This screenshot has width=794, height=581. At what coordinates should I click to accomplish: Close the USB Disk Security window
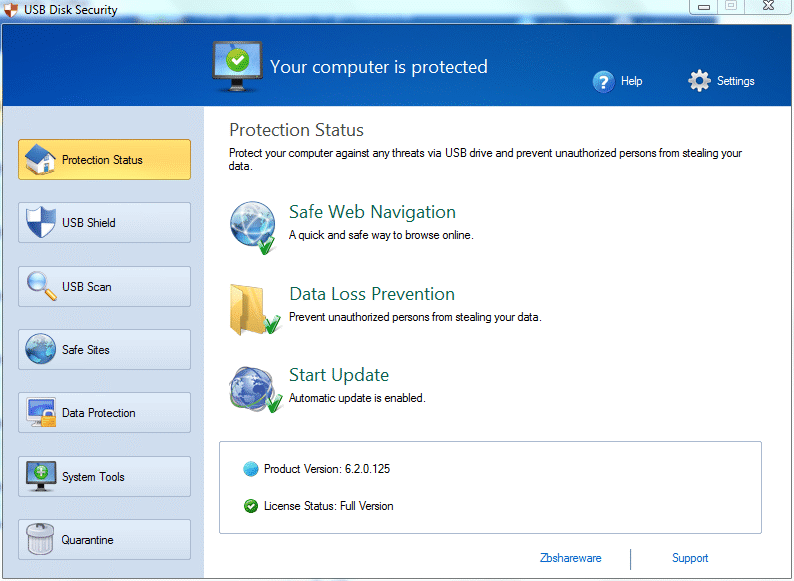768,6
